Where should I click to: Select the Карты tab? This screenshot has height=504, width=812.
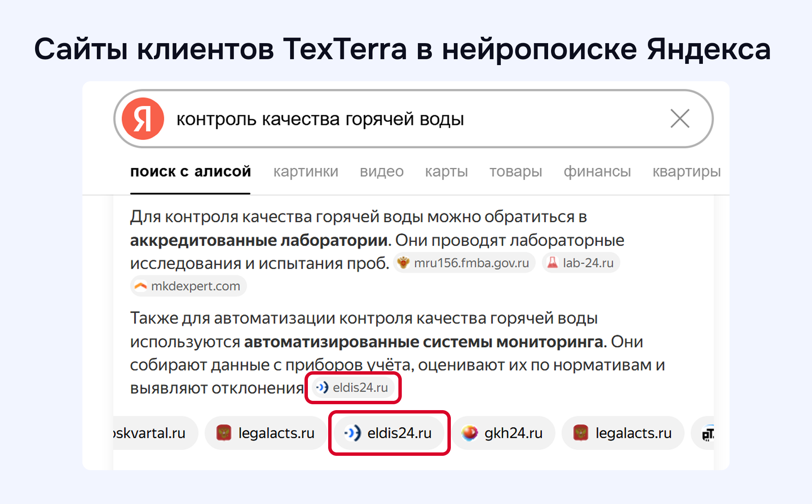click(x=446, y=172)
